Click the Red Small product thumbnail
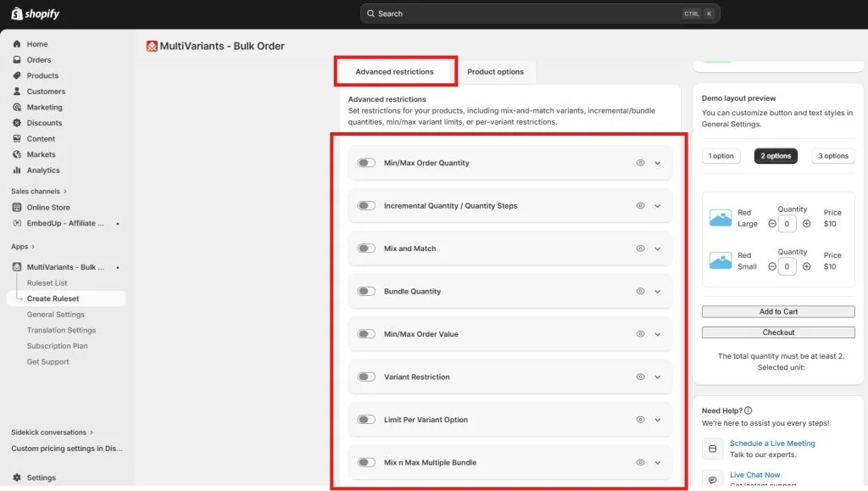 721,260
